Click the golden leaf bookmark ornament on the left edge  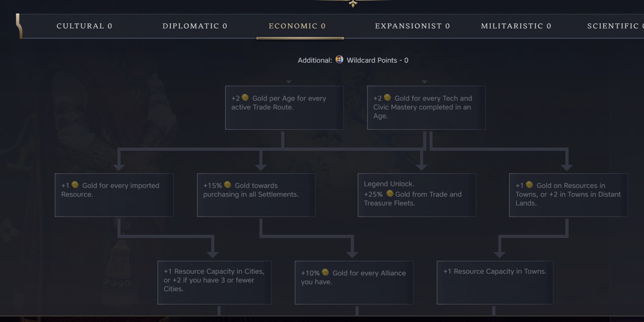(x=18, y=26)
